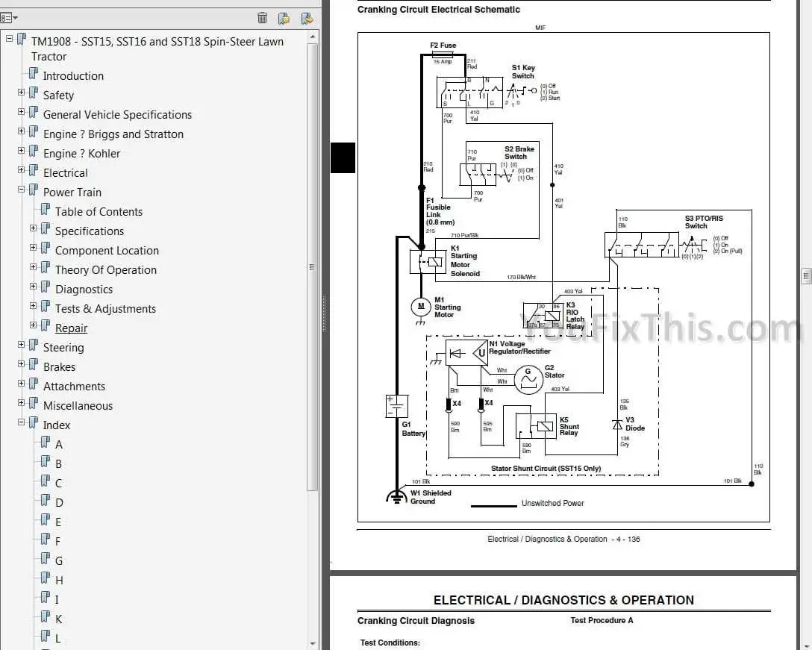Open the Index bookmark

pos(57,425)
